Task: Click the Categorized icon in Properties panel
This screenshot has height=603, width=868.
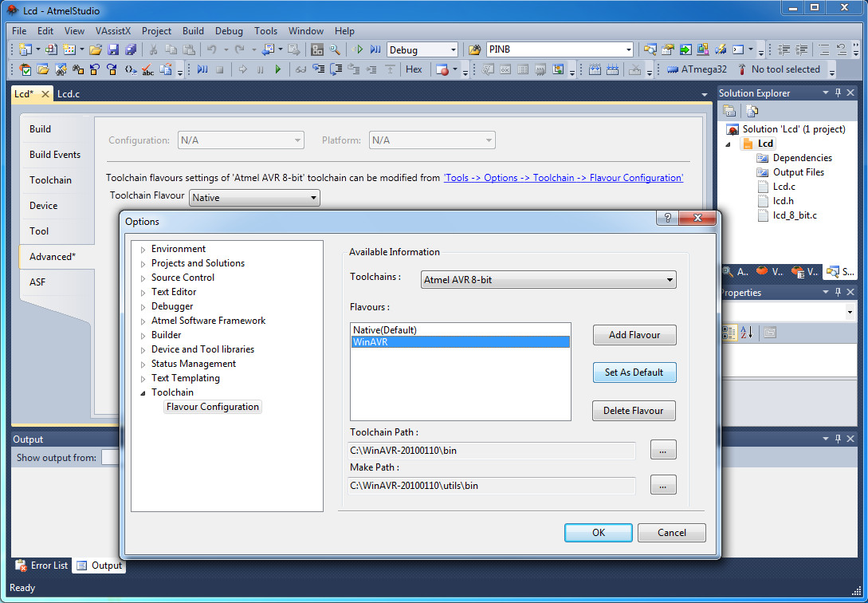Action: (x=729, y=333)
